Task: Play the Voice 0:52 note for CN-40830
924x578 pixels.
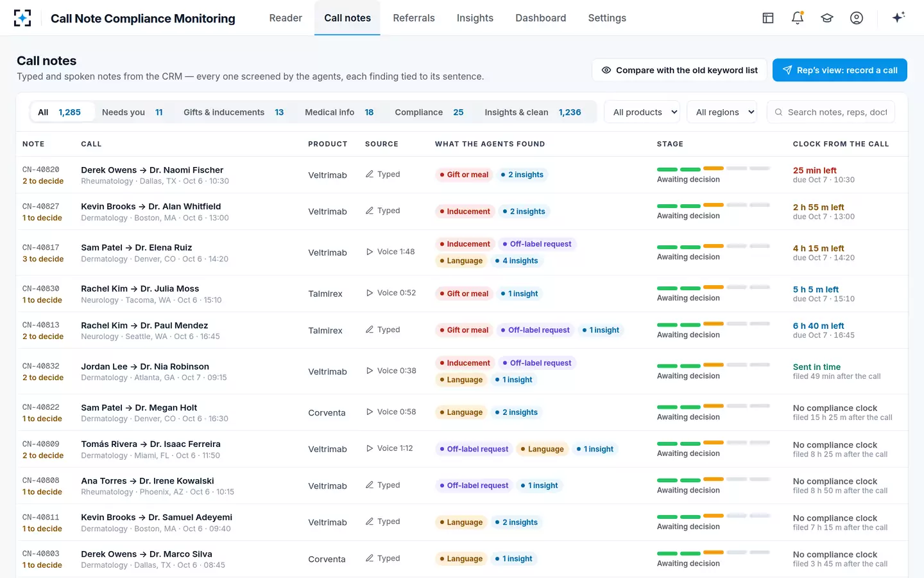Action: click(x=370, y=293)
